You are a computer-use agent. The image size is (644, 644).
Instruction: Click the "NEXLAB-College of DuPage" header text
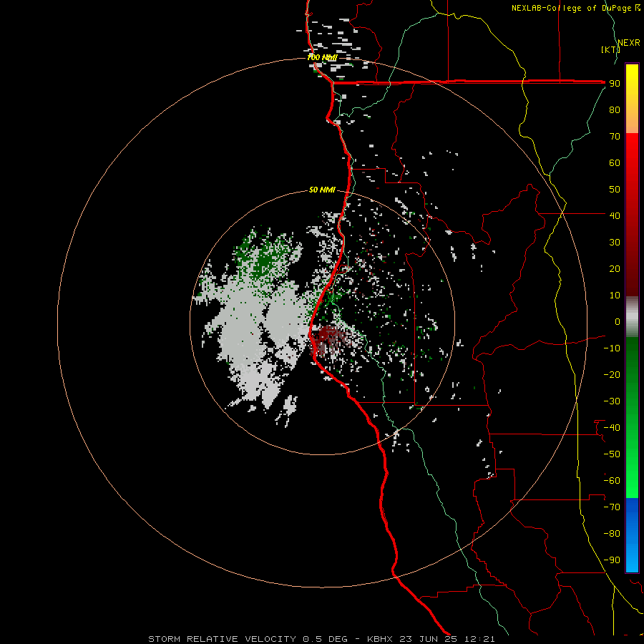coord(571,8)
